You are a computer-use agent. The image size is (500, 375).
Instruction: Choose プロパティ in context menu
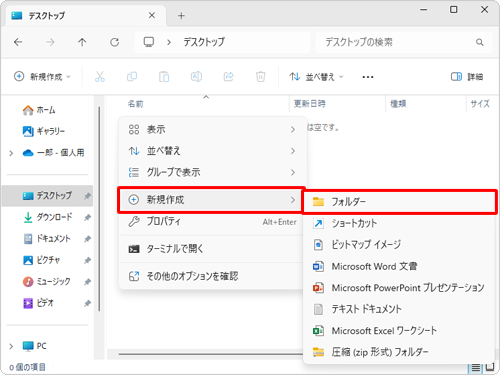[212, 222]
